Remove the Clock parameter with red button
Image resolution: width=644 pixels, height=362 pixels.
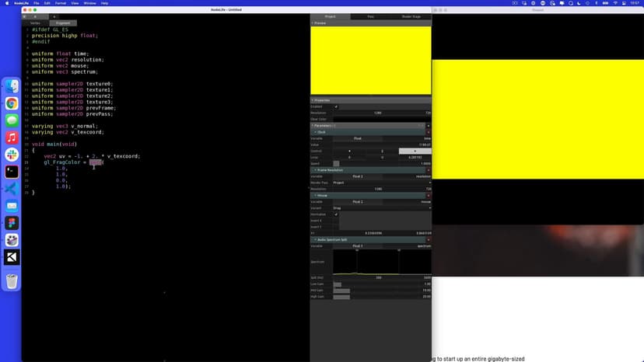click(x=429, y=132)
